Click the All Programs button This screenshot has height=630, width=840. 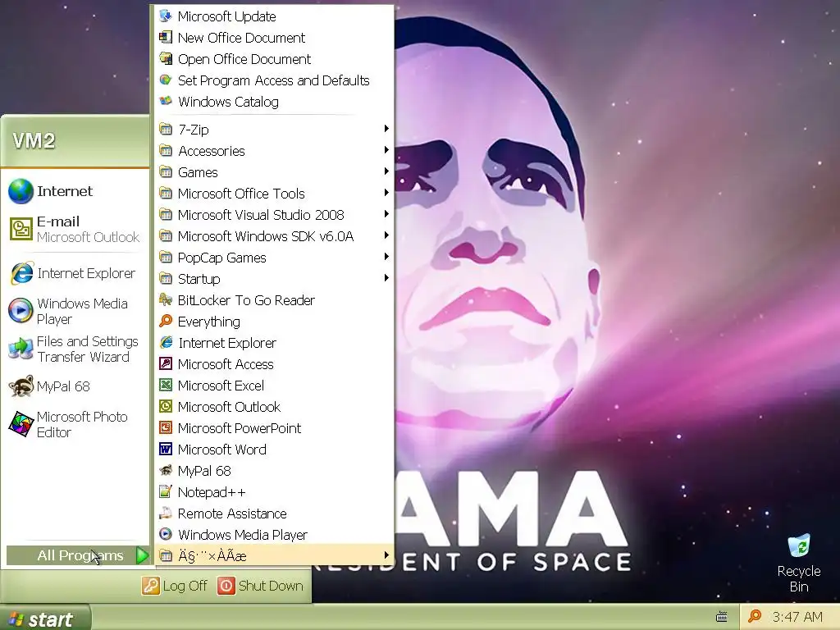click(x=78, y=555)
